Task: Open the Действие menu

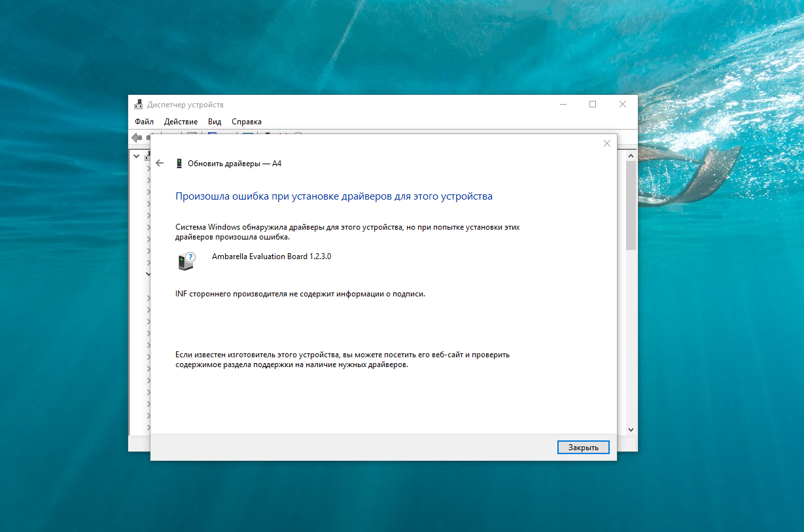Action: pos(181,122)
